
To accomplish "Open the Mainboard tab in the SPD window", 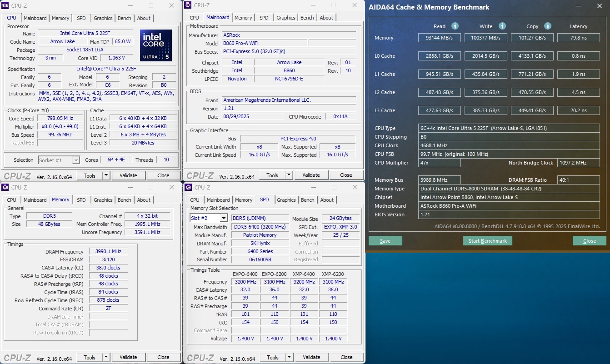I will pyautogui.click(x=218, y=200).
